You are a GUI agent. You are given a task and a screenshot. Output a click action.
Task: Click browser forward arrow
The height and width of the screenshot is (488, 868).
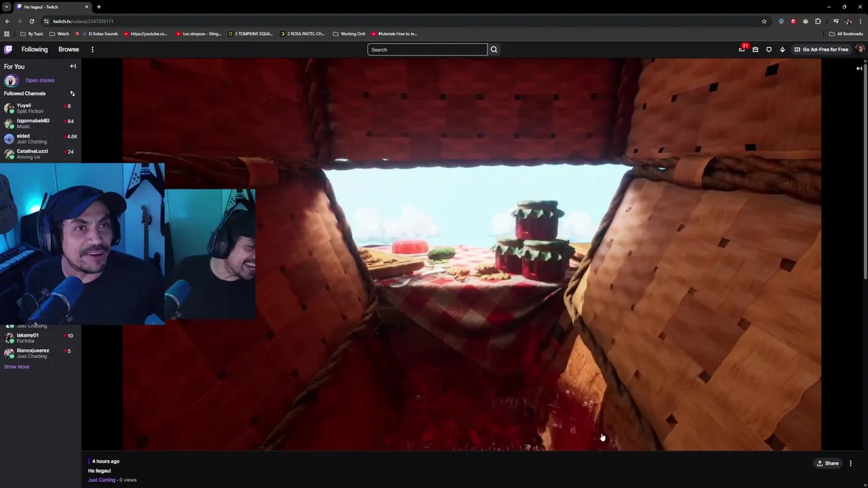(x=19, y=21)
